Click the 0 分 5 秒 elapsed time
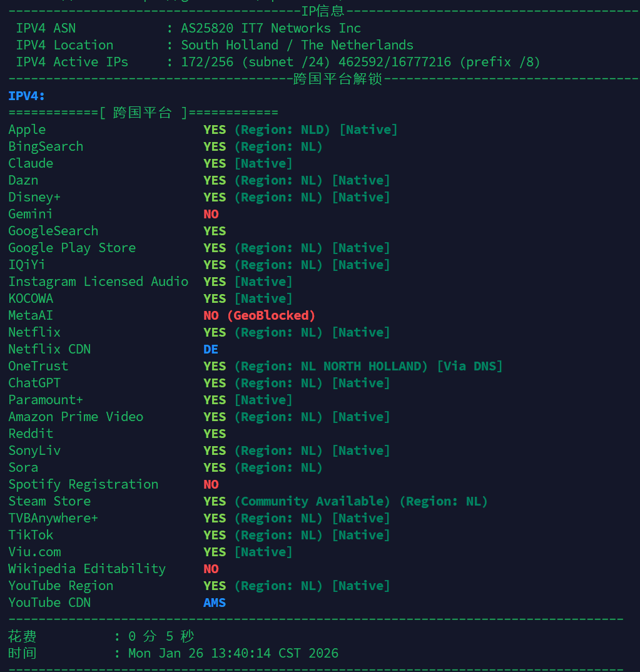The width and height of the screenshot is (640, 672). [x=161, y=636]
